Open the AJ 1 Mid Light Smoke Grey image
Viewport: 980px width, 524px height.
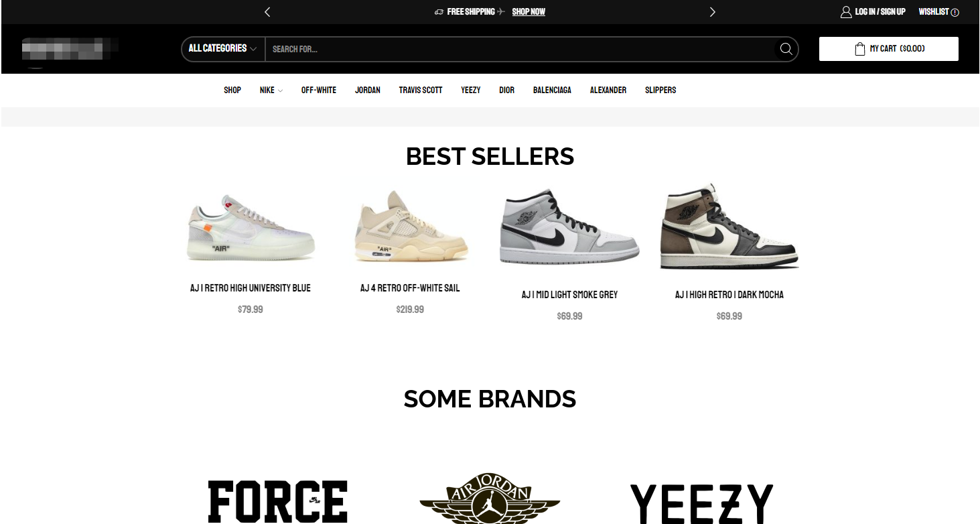[x=570, y=228]
